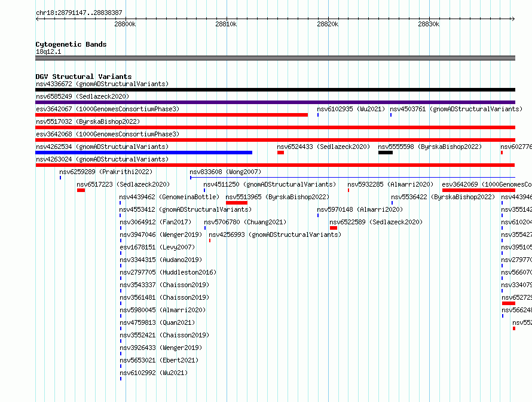Click the nsv3543337 Chaisson2019 label
Screen dimensions: 532x402
coord(164,285)
